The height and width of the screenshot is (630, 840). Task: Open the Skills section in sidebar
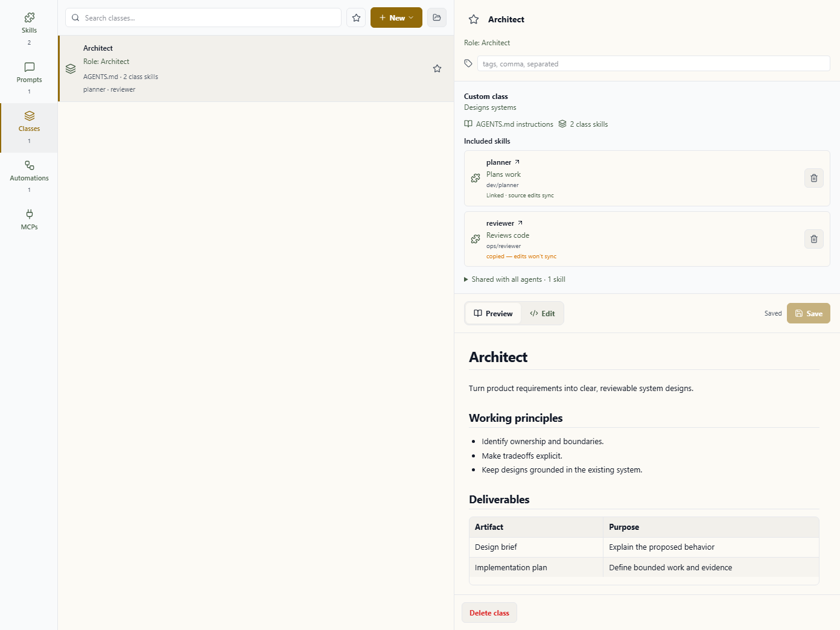(x=29, y=29)
